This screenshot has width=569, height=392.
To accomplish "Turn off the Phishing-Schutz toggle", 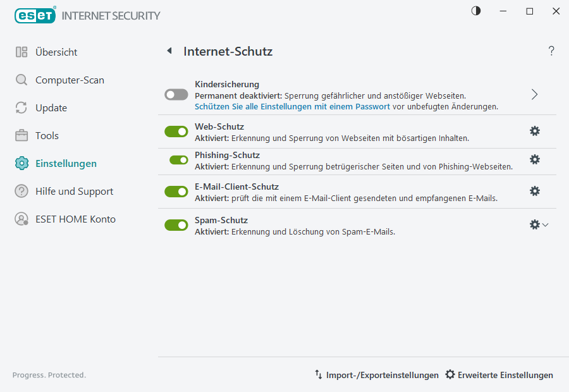I will [x=179, y=160].
